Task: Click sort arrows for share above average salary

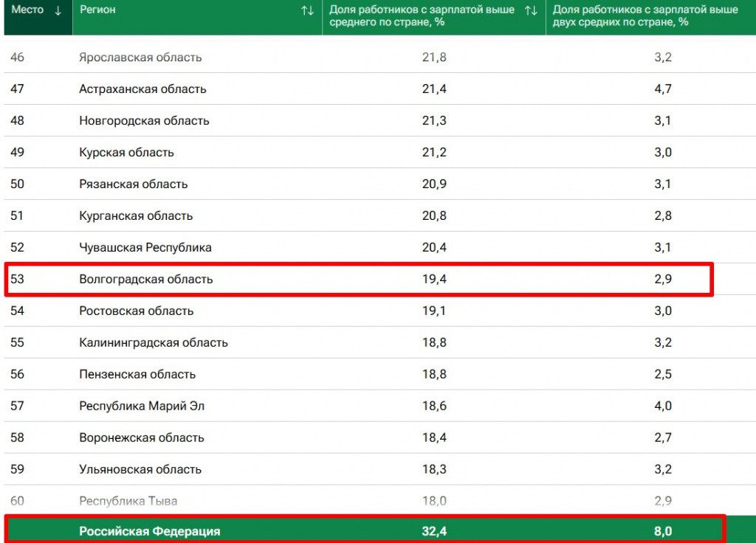Action: coord(530,10)
